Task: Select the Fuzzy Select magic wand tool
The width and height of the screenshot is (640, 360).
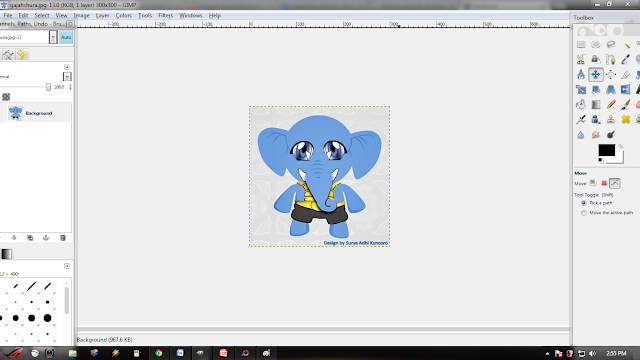Action: pos(626,44)
